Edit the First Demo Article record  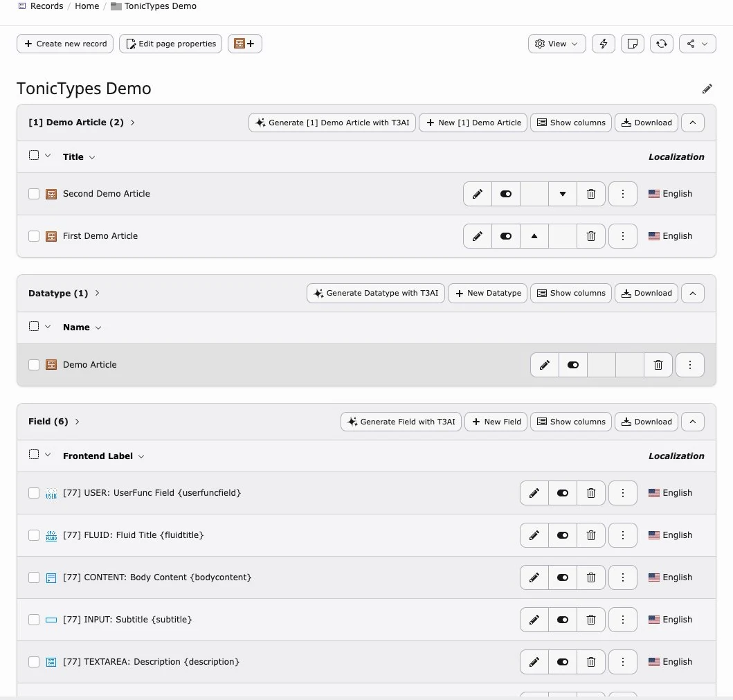click(x=478, y=236)
